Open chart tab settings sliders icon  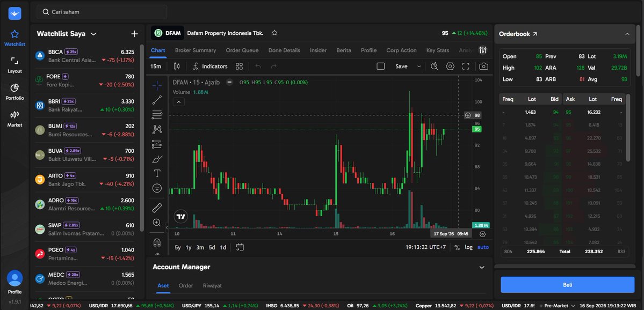pyautogui.click(x=482, y=50)
